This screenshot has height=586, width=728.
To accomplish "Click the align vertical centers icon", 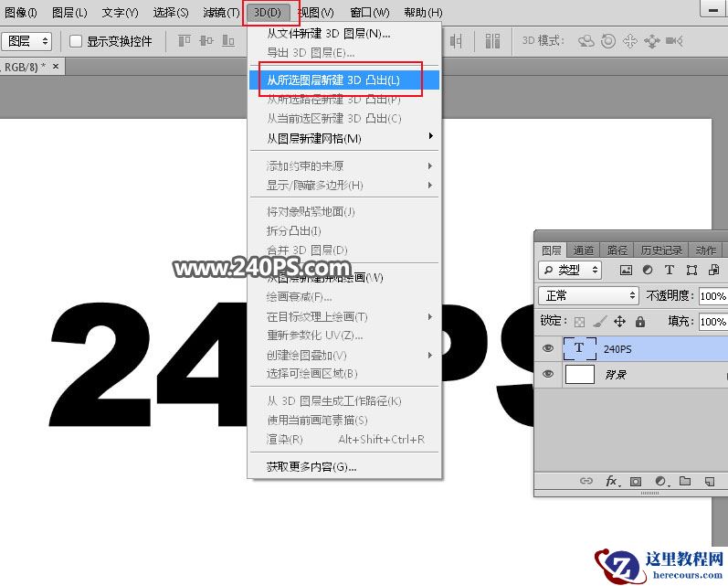I will (206, 41).
